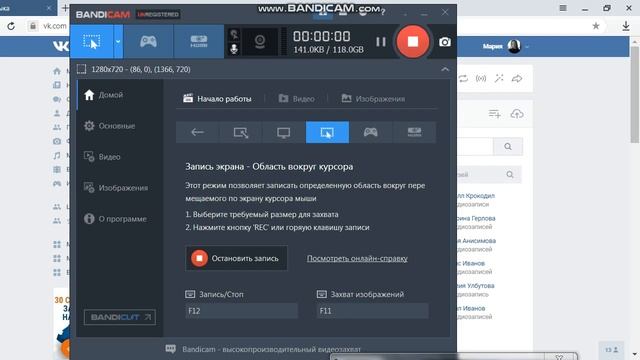Take a screenshot with the camera icon
The height and width of the screenshot is (360, 640).
(445, 42)
